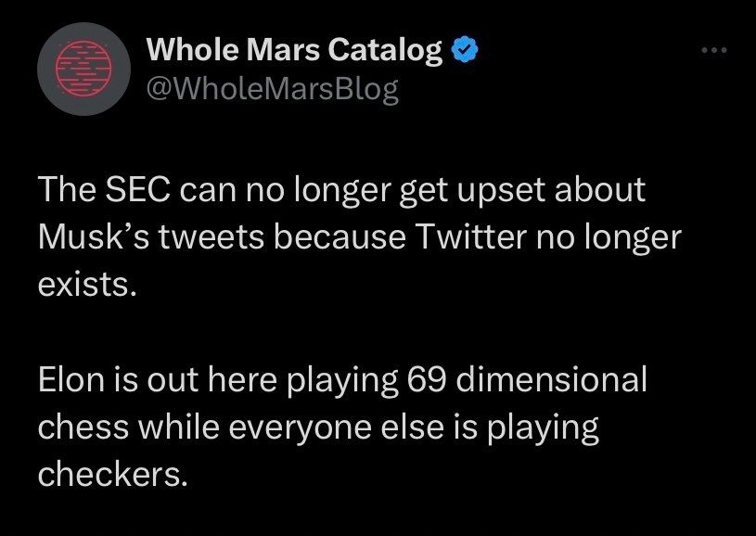Click the Whole Mars Catalog profile avatar
The height and width of the screenshot is (536, 756).
coord(77,75)
